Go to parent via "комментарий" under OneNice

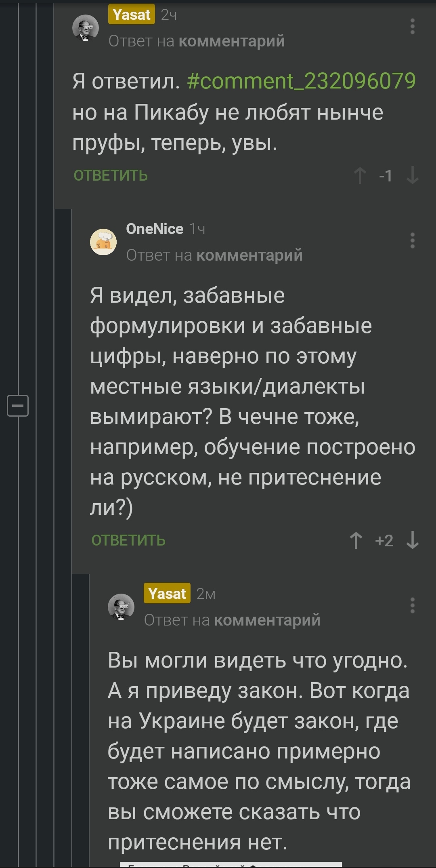click(x=249, y=255)
